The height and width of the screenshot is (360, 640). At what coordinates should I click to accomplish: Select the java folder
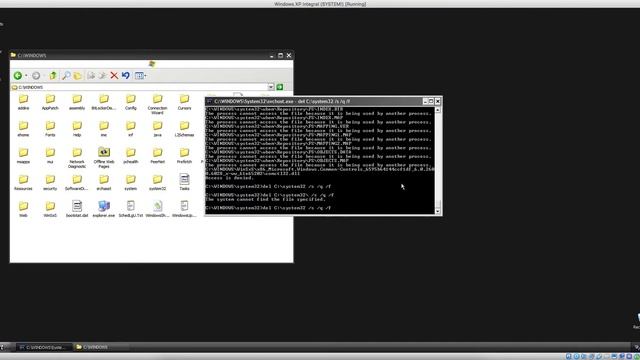pos(158,129)
